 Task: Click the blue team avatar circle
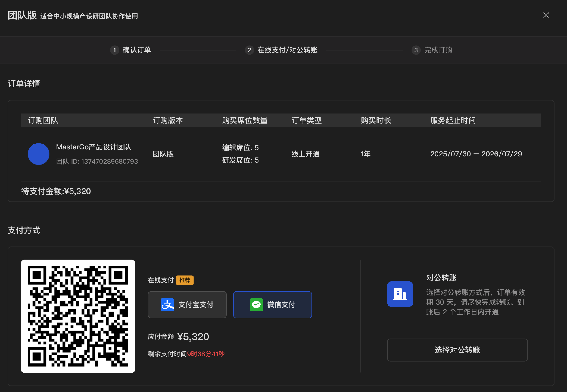pos(39,154)
